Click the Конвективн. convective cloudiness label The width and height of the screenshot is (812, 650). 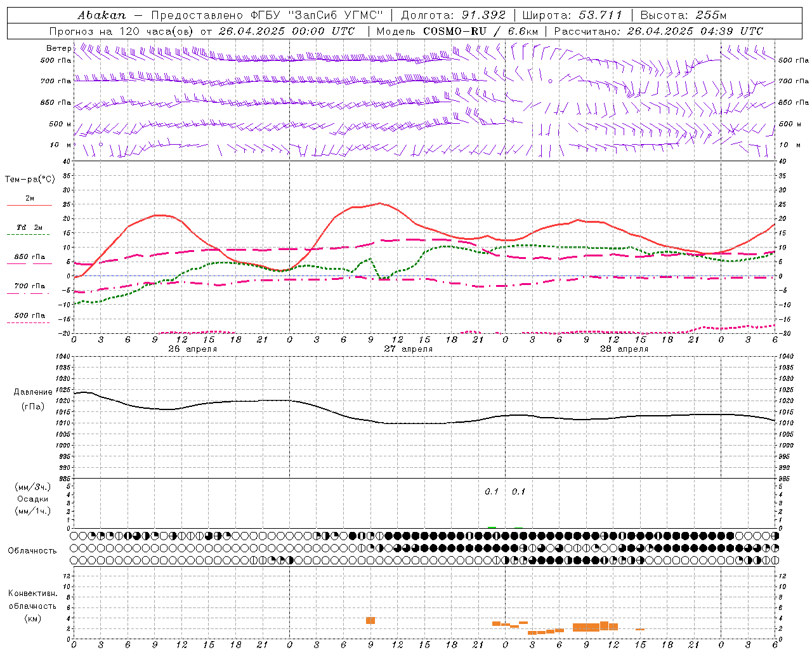point(32,594)
